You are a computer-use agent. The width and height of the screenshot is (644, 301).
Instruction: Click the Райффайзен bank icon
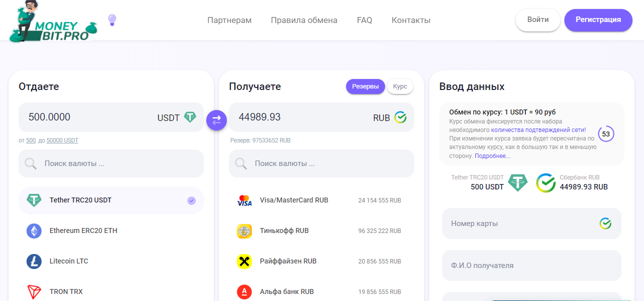244,261
